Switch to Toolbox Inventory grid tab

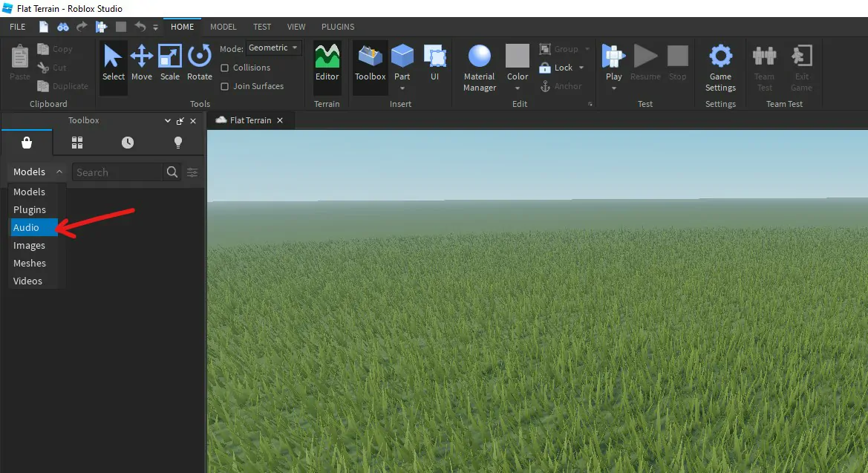tap(77, 143)
